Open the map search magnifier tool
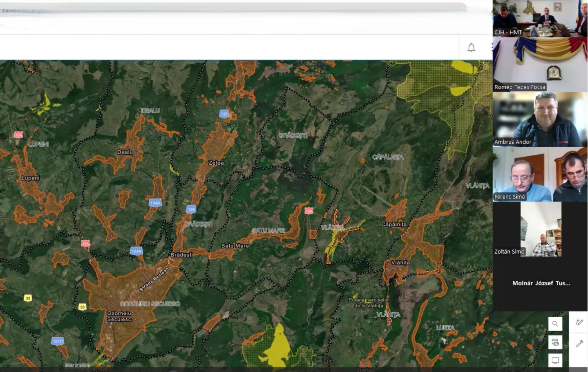 point(555,324)
